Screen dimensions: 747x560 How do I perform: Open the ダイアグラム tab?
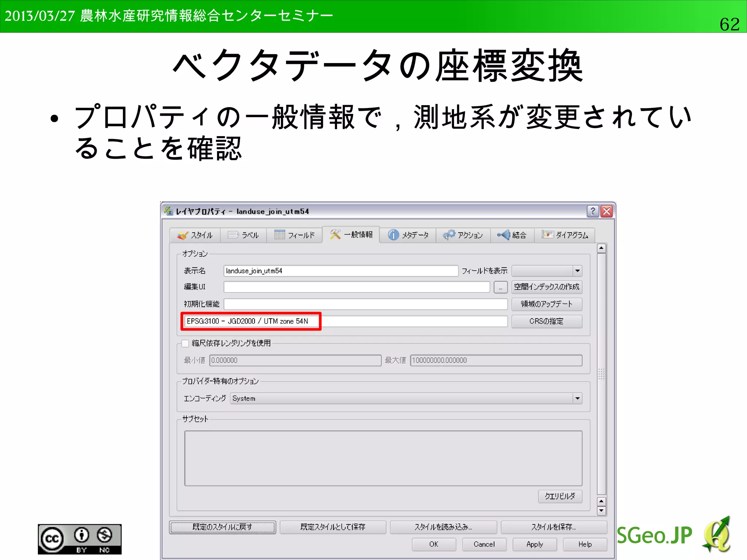(x=565, y=235)
